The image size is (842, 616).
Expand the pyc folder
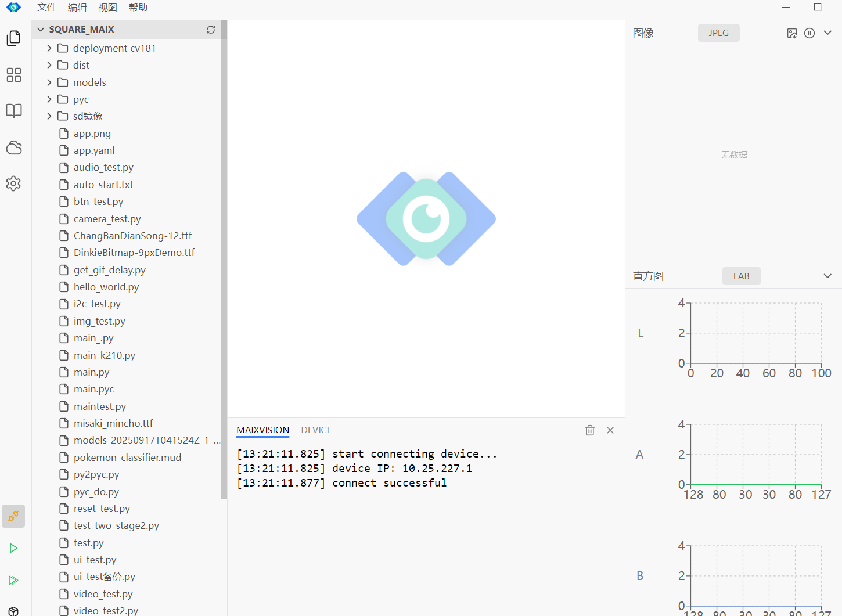[49, 99]
